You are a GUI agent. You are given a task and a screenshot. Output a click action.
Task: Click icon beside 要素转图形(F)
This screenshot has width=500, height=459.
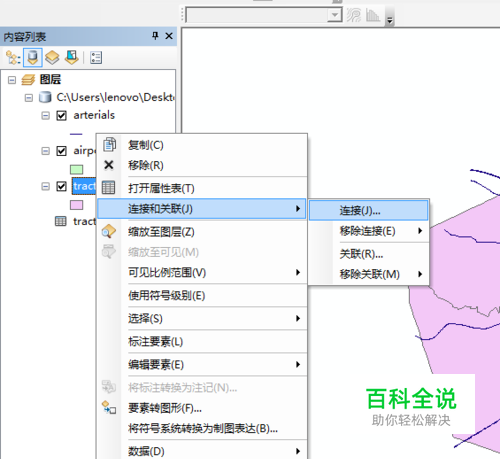pyautogui.click(x=109, y=407)
